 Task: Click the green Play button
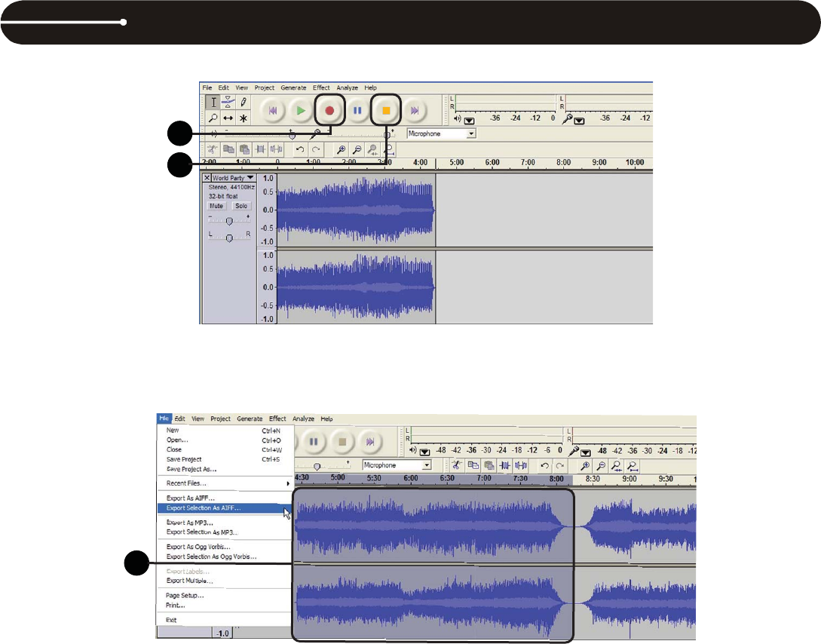(x=301, y=110)
